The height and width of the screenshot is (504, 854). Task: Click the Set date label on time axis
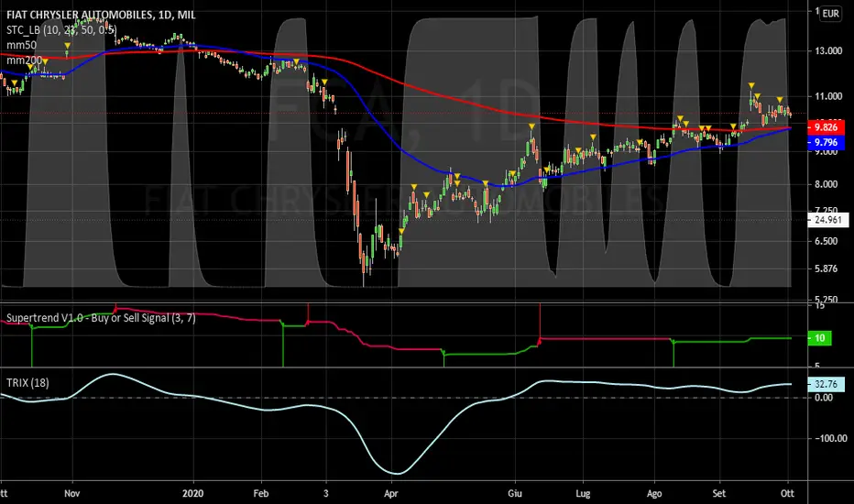(719, 494)
